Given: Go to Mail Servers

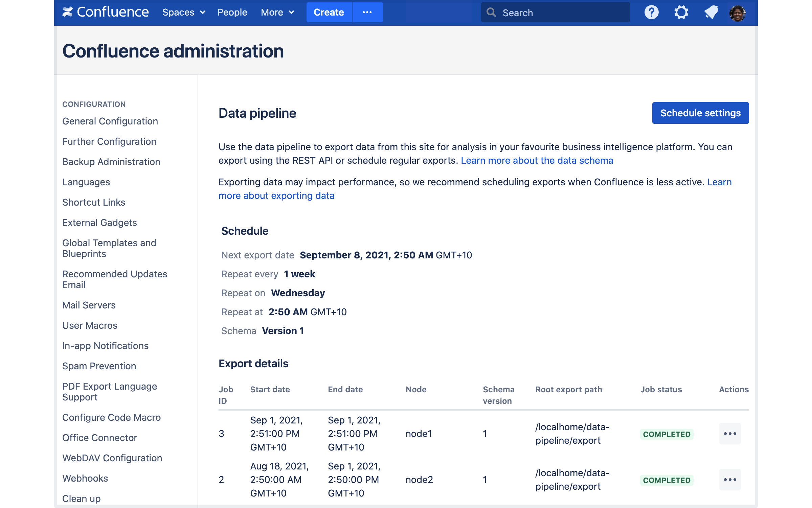Looking at the screenshot, I should [89, 305].
